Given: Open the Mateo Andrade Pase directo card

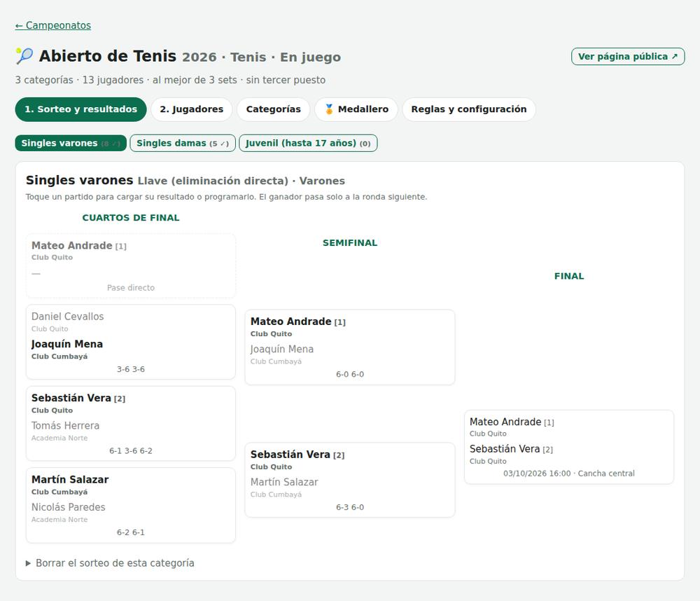Looking at the screenshot, I should 131,266.
